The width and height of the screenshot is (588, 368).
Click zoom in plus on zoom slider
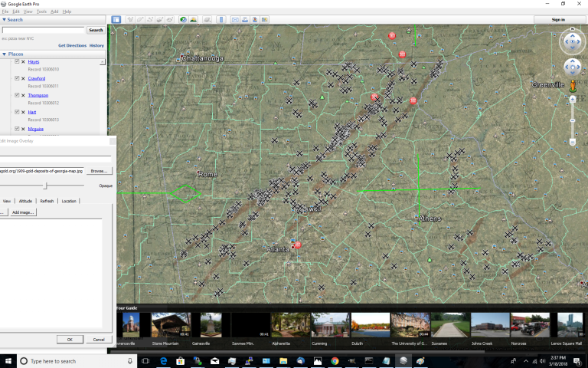(x=572, y=99)
